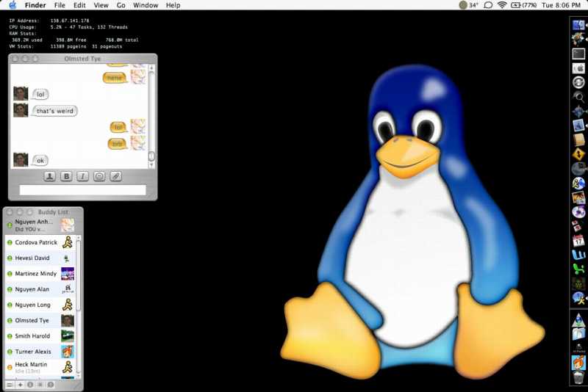The height and width of the screenshot is (392, 588).
Task: Open the blue Word W icon in Dock
Action: click(x=578, y=255)
